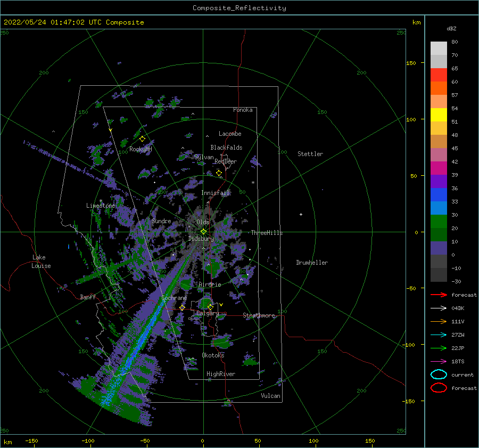Click the Innisfail city label
Viewport: 479px width, 448px height.
[215, 193]
